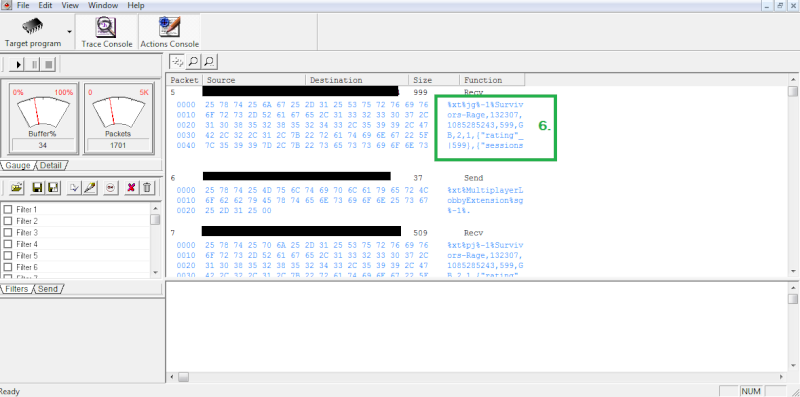Click the first save floppy disk icon
The image size is (800, 397).
point(37,188)
